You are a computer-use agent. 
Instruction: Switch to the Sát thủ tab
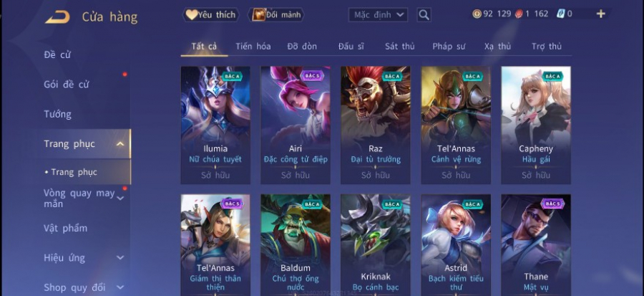(x=399, y=47)
